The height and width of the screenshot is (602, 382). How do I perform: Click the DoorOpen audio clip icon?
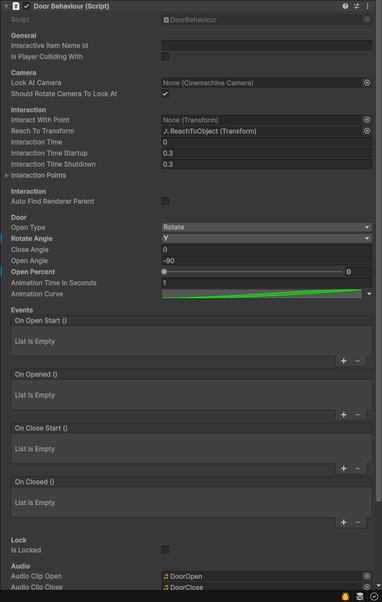tap(166, 576)
